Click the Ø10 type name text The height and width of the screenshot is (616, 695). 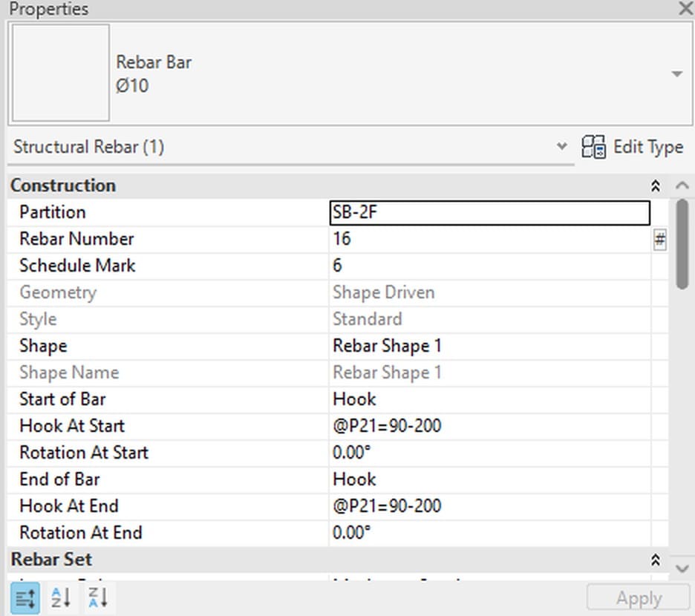(x=132, y=85)
